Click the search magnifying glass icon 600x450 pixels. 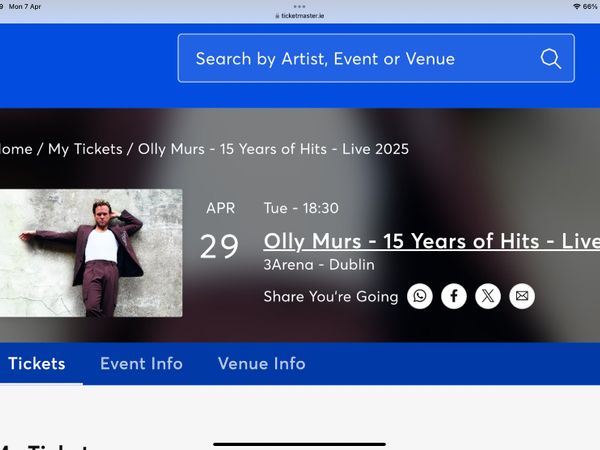point(551,58)
